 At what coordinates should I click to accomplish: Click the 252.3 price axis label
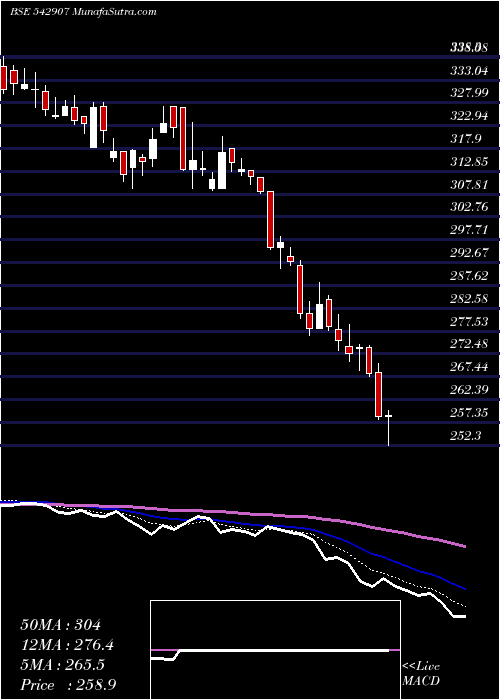(466, 435)
